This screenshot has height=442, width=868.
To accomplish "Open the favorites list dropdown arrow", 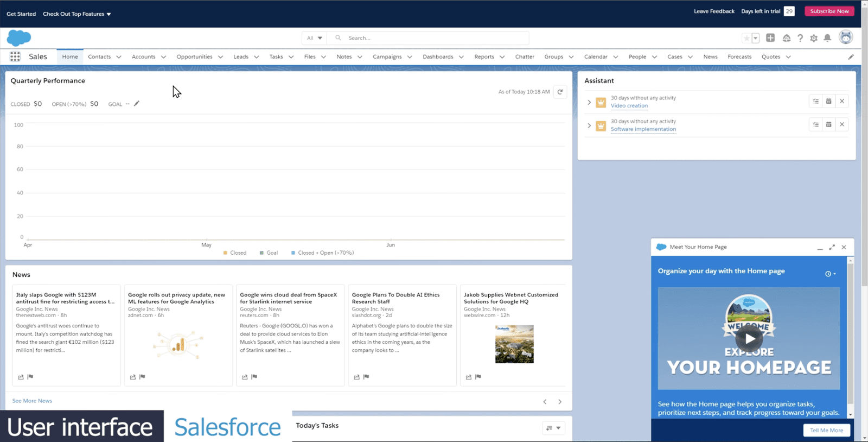I will 755,38.
